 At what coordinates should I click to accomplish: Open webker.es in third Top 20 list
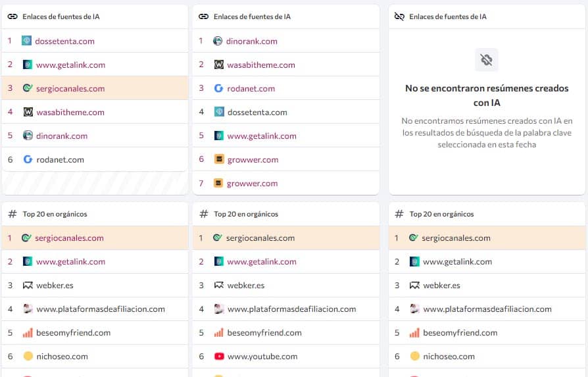pos(441,286)
